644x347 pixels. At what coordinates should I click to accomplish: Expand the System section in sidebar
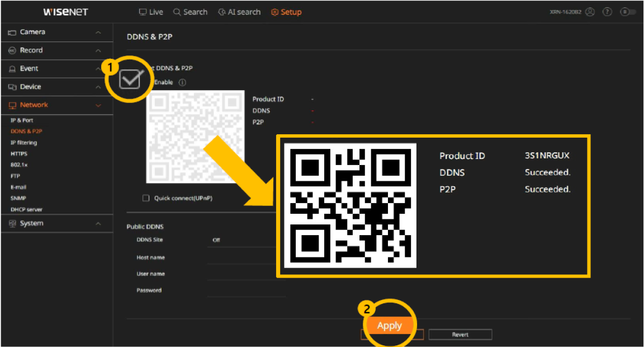[55, 223]
